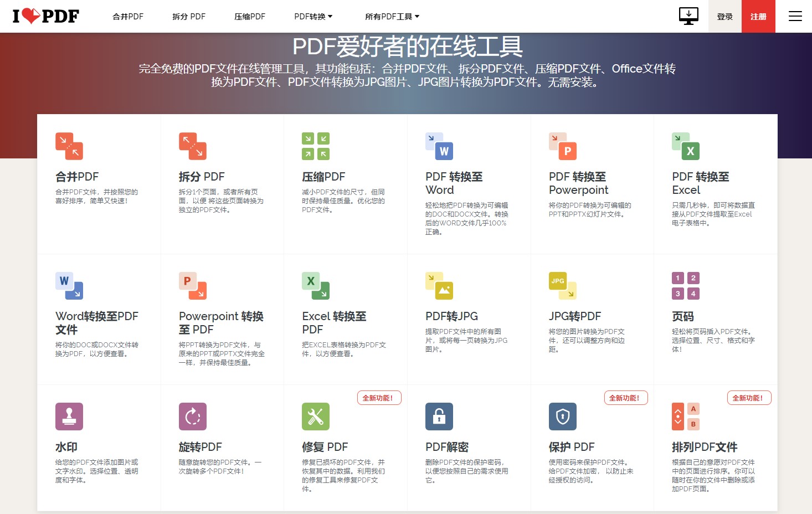
Task: Click the PDF解密 unlock icon
Action: (439, 417)
